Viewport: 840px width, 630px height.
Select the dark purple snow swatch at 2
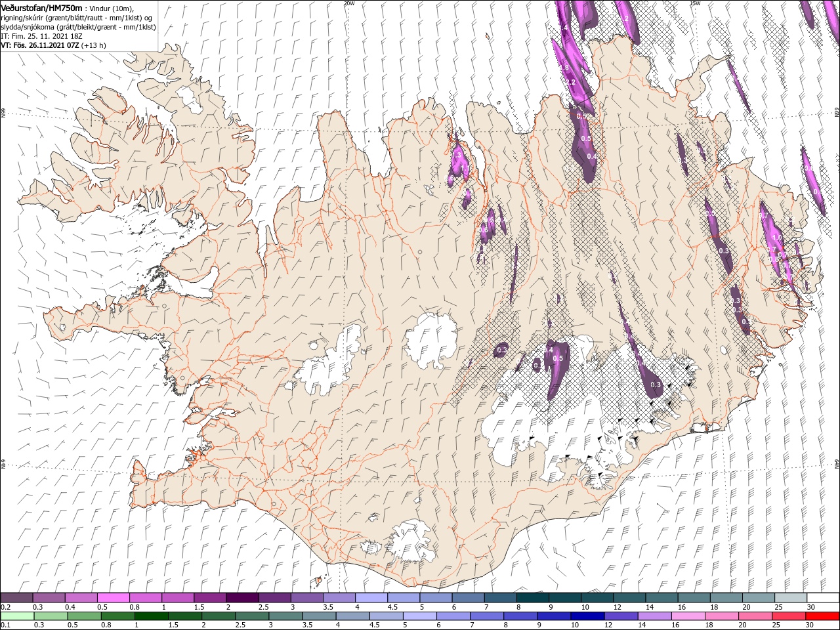tap(242, 598)
